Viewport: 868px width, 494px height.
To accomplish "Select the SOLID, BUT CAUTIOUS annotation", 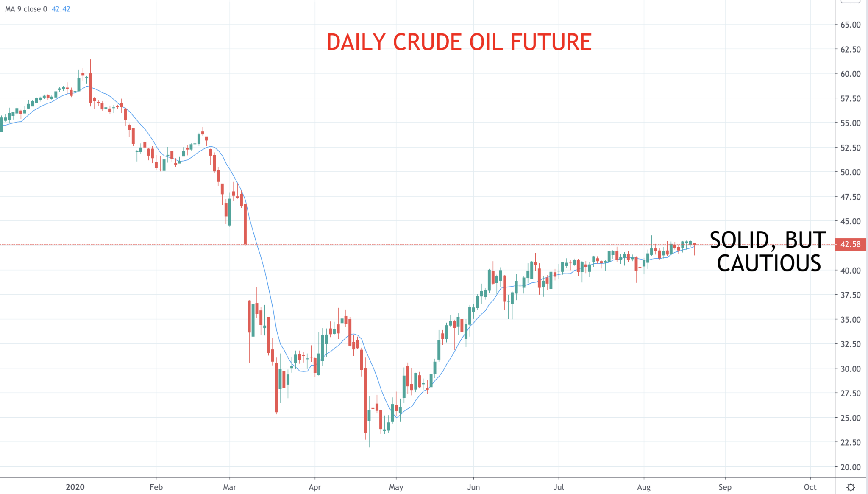I will (x=768, y=251).
